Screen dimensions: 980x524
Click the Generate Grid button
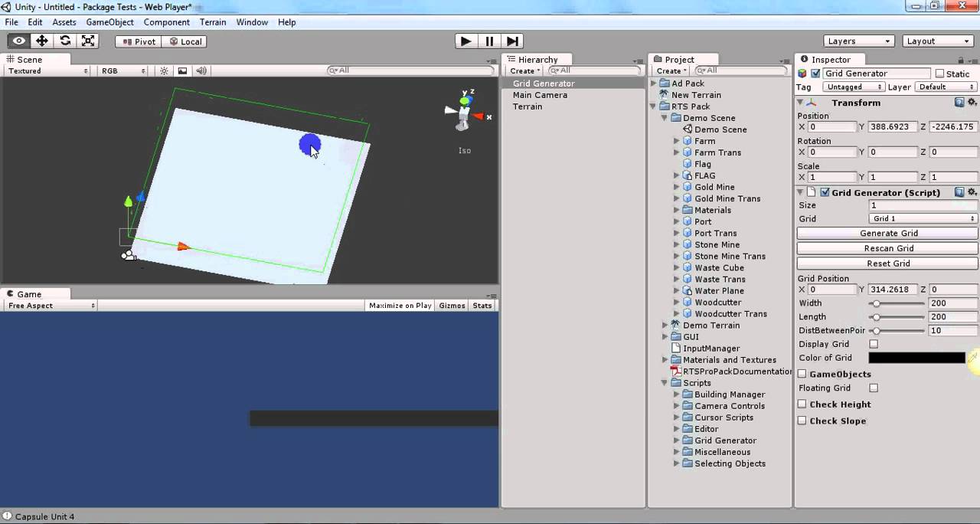pos(887,233)
